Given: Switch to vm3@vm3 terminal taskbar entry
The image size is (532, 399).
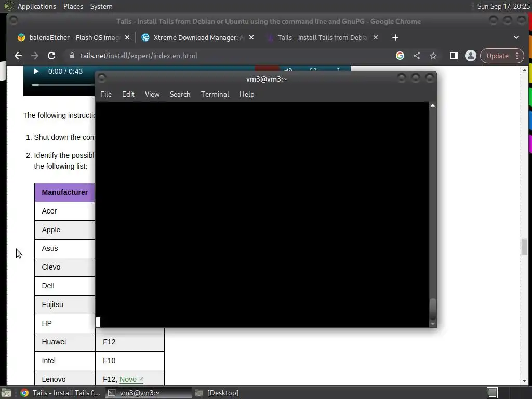Looking at the screenshot, I should [148, 393].
